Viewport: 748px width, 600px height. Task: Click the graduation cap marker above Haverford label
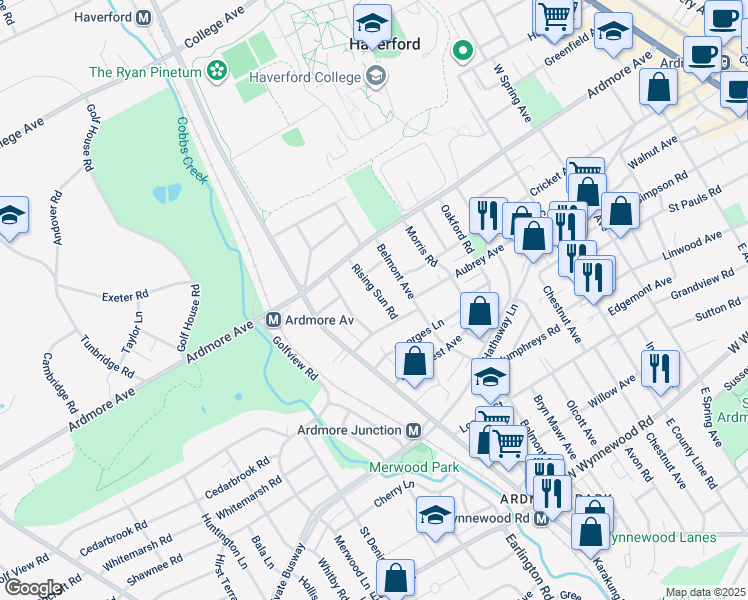point(373,24)
